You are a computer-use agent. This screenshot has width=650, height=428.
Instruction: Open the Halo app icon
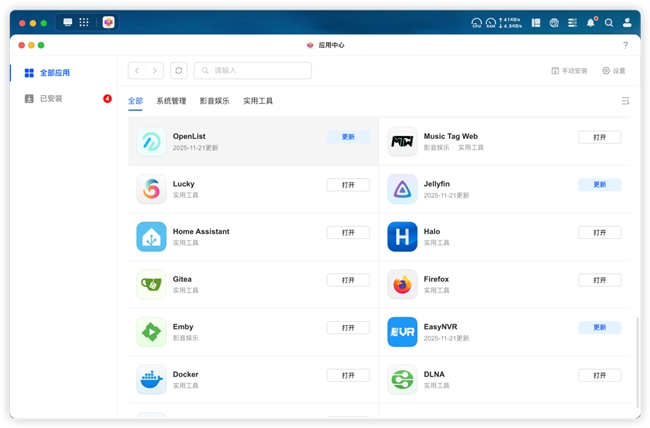[402, 237]
